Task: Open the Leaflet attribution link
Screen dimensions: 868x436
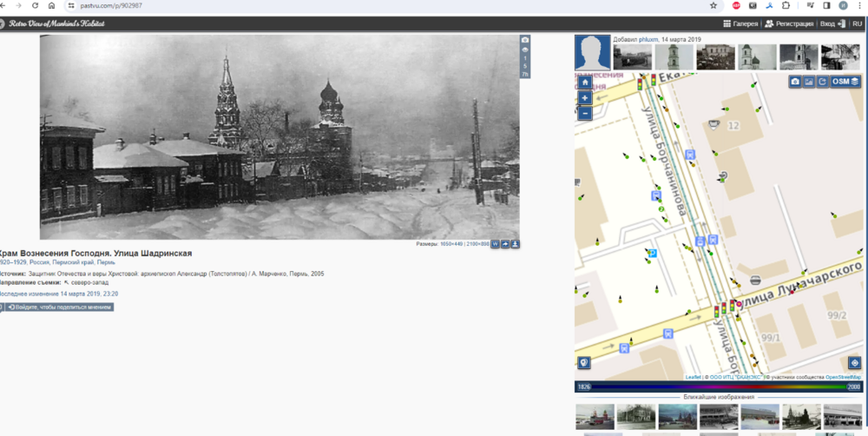Action: click(693, 377)
